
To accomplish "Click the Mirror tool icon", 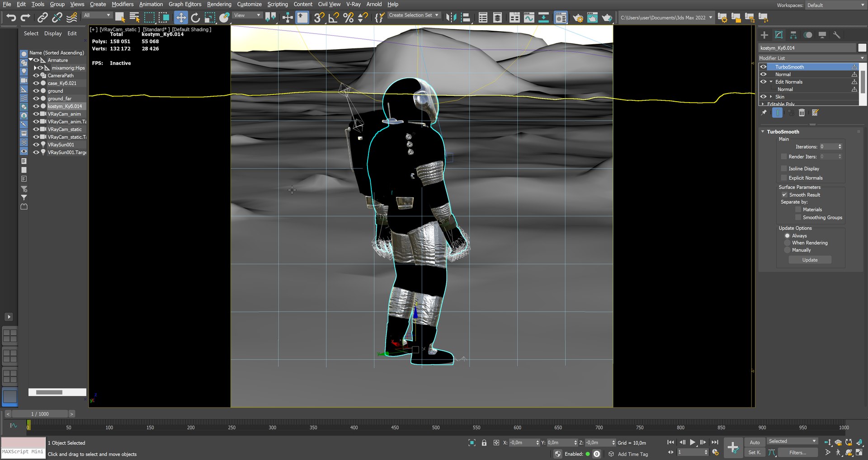I will click(x=451, y=18).
